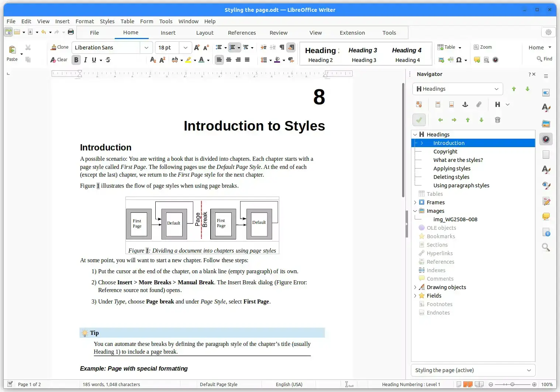Viewport: 560px width, 392px height.
Task: Apply Superscript formatting
Action: click(x=162, y=60)
